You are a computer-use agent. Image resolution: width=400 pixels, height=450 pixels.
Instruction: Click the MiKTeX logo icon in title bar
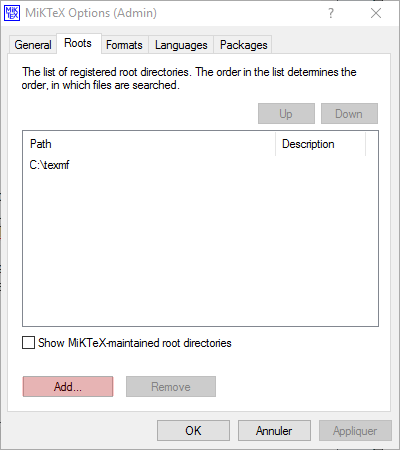[x=12, y=13]
